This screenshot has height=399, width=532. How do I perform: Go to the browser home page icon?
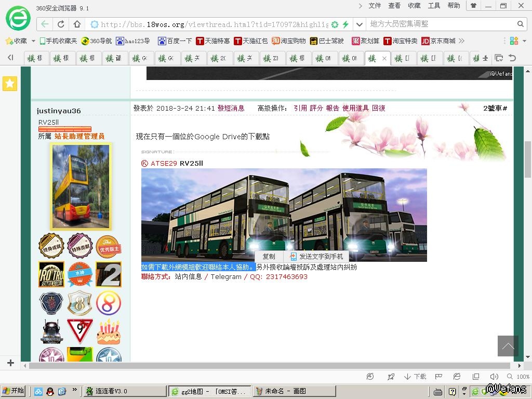[77, 24]
